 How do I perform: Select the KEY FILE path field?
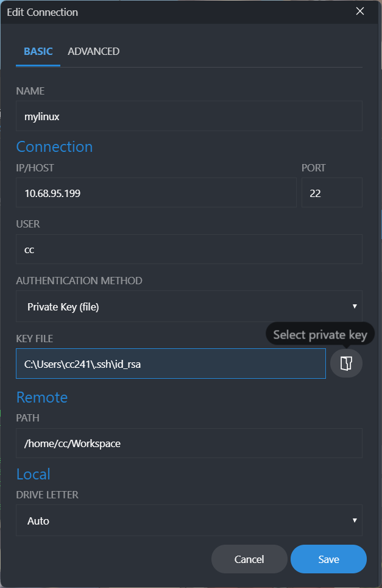(171, 362)
